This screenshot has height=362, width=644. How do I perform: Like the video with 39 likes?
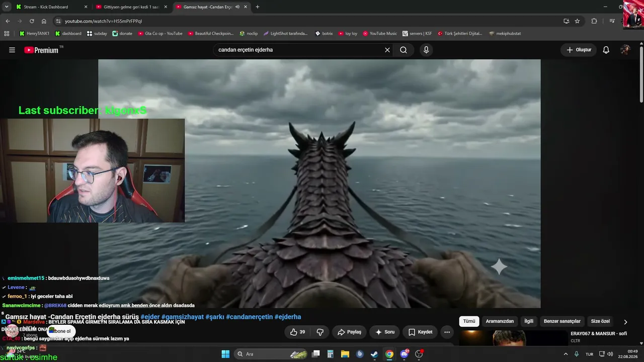click(x=298, y=332)
